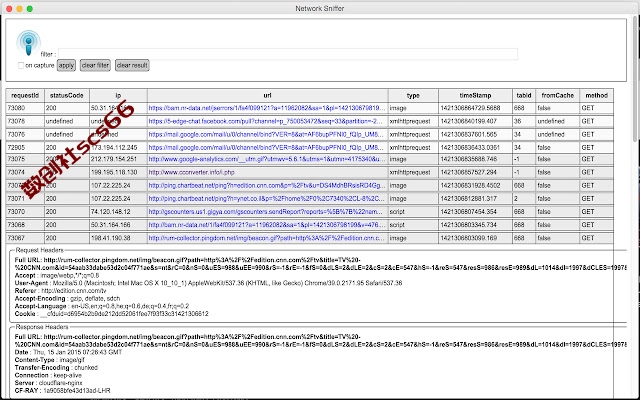This screenshot has width=640, height=400.
Task: Select the script type cell in row 73070
Action: [413, 212]
